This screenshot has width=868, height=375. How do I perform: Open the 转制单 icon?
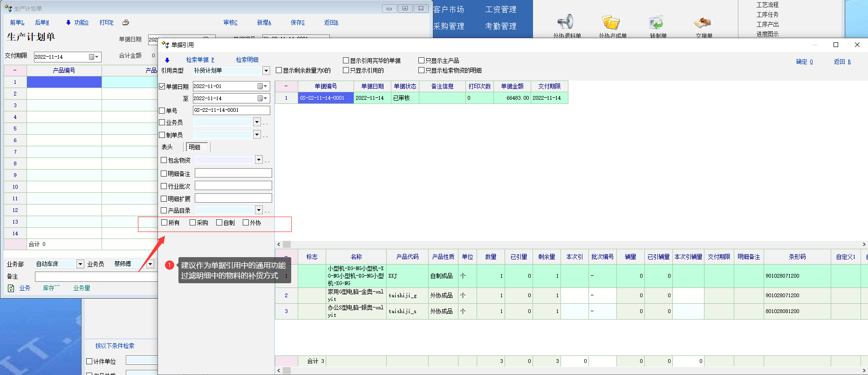click(x=656, y=22)
